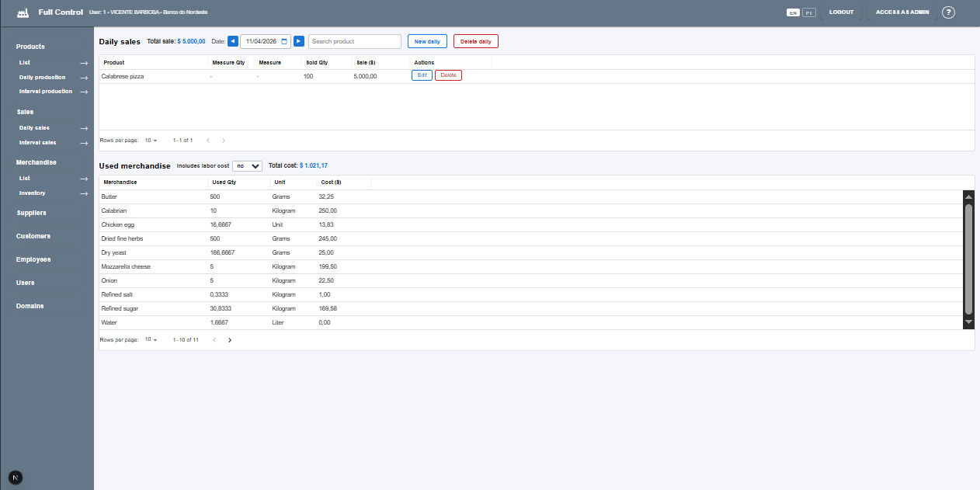The width and height of the screenshot is (980, 490).
Task: Open Rows per page dropdown in Used merchandise
Action: click(151, 340)
